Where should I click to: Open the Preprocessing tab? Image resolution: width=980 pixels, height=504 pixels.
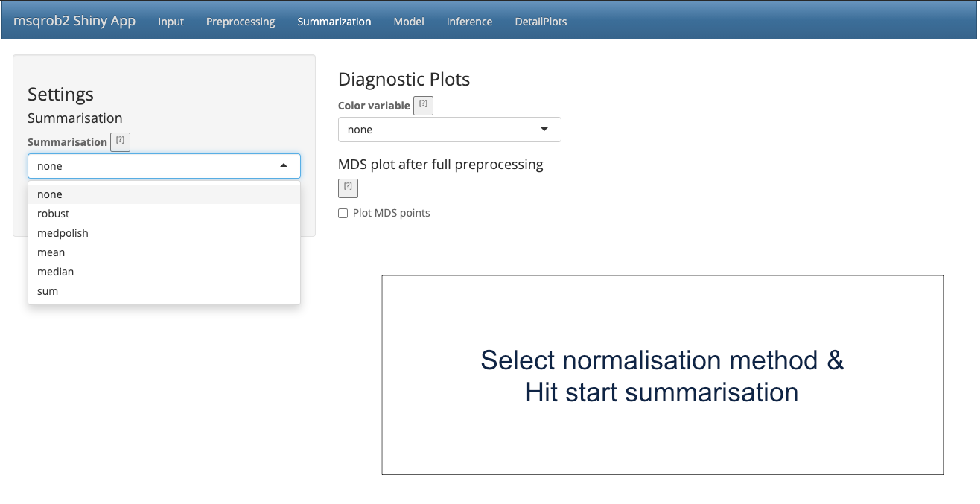[x=241, y=22]
